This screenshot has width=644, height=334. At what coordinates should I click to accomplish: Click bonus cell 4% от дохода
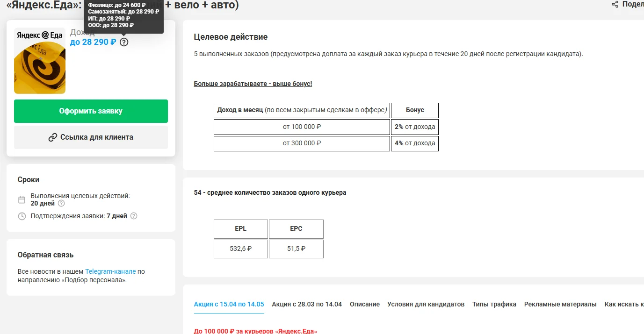pos(415,143)
